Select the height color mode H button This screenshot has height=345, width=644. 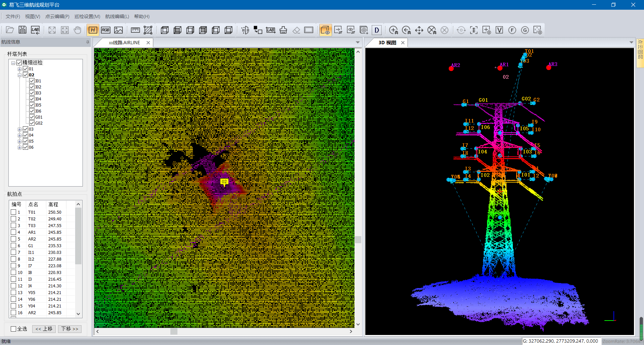93,30
